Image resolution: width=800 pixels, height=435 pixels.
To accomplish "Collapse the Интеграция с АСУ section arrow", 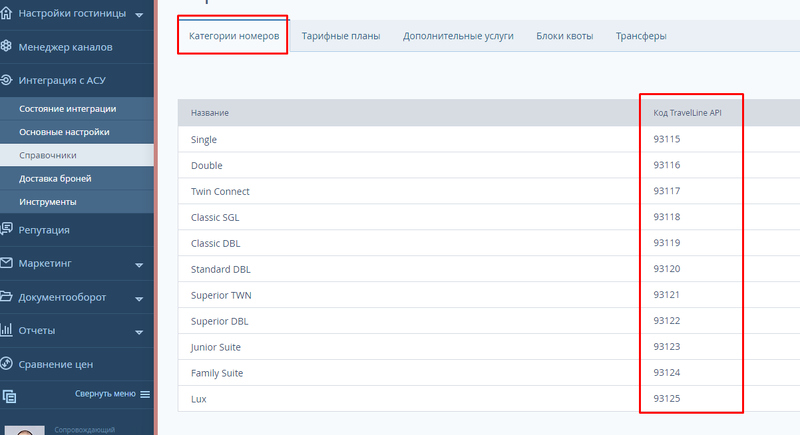I will tap(139, 80).
